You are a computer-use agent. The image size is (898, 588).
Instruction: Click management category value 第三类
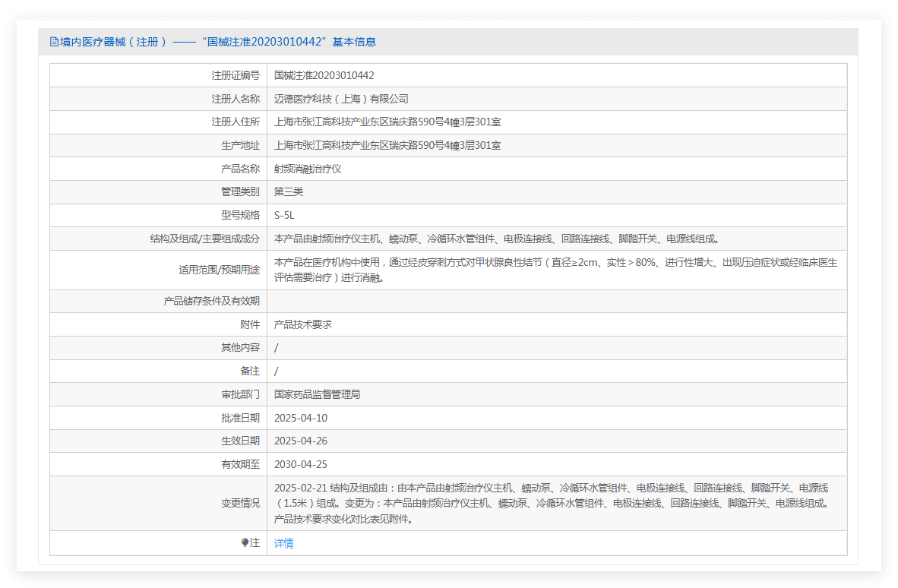click(x=289, y=191)
